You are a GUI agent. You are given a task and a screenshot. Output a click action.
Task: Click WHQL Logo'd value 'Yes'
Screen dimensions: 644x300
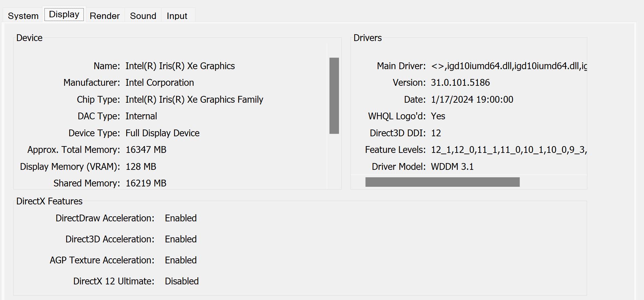pyautogui.click(x=438, y=116)
